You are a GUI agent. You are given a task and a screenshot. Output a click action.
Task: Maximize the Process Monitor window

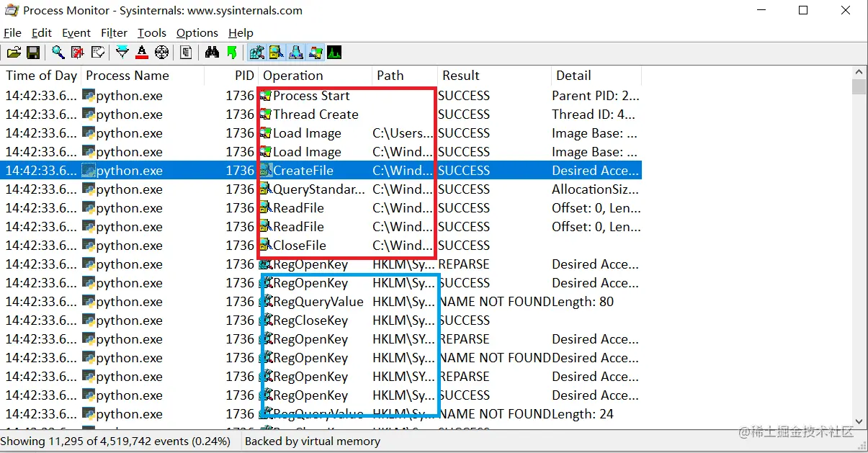pos(803,11)
